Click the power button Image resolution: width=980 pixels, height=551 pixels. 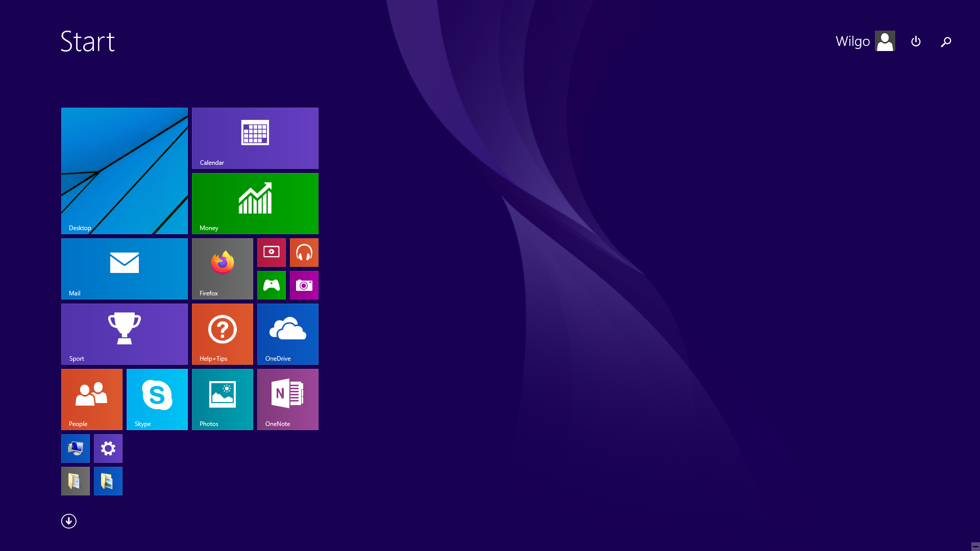pyautogui.click(x=916, y=41)
